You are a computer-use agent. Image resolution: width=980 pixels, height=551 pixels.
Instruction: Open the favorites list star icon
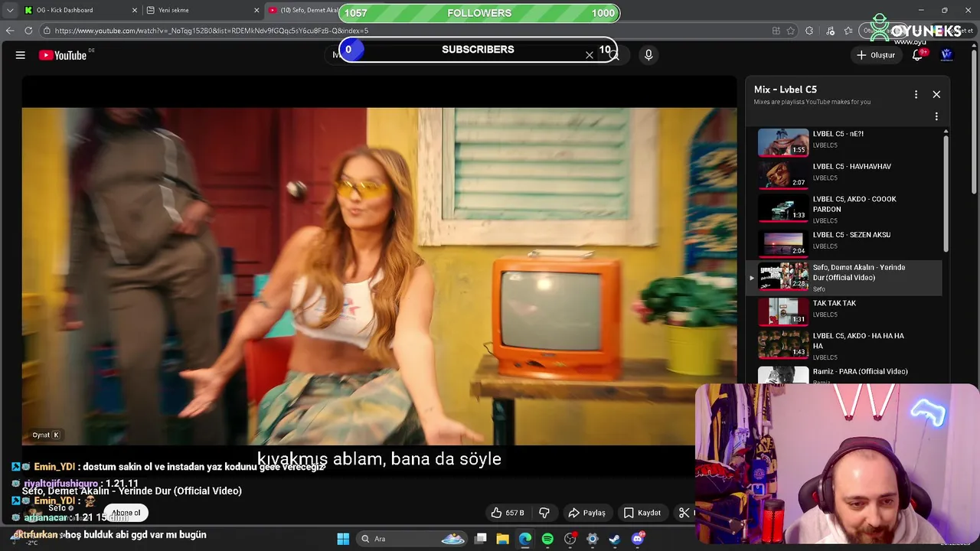[x=848, y=31]
